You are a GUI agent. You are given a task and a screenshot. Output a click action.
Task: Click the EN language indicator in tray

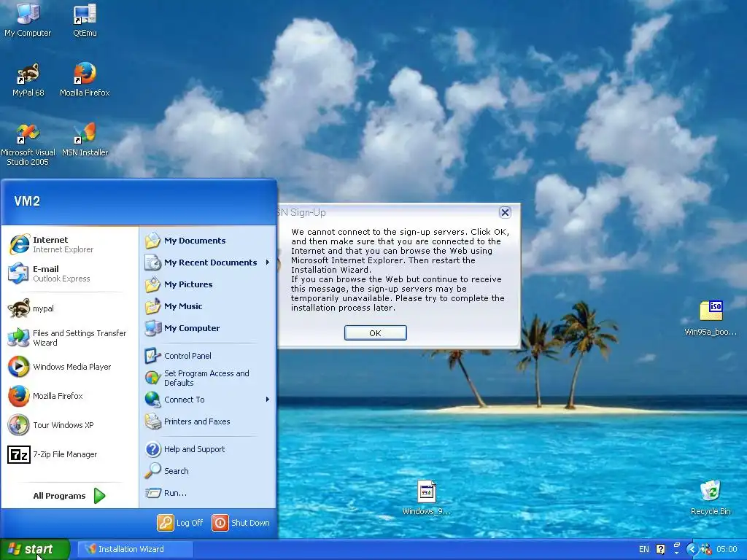pyautogui.click(x=643, y=549)
